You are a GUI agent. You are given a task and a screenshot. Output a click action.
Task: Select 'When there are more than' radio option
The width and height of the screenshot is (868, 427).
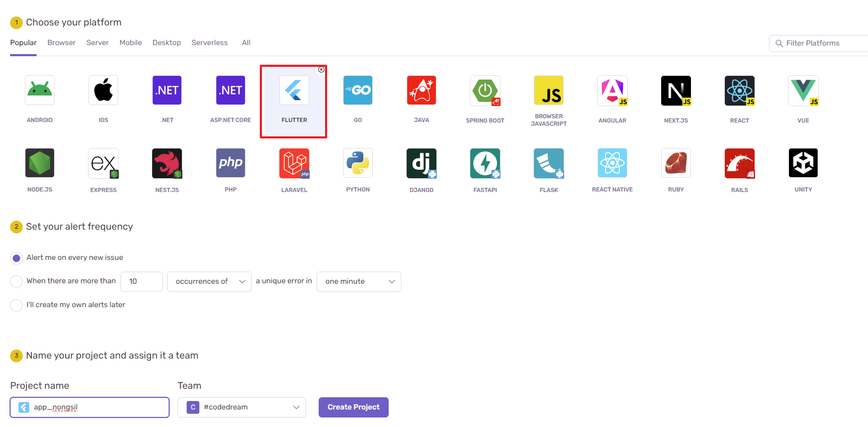(16, 281)
